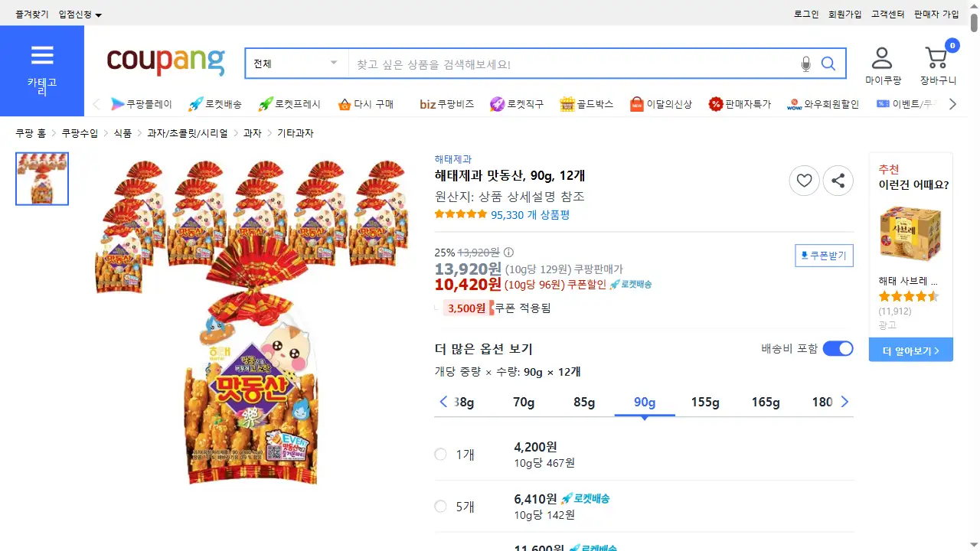Select the 155g weight tab

click(705, 402)
